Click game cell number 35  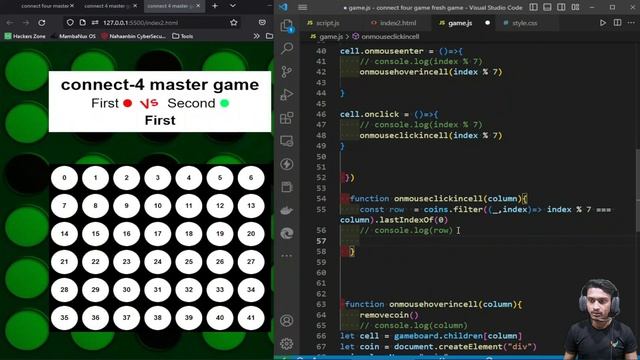point(64,318)
